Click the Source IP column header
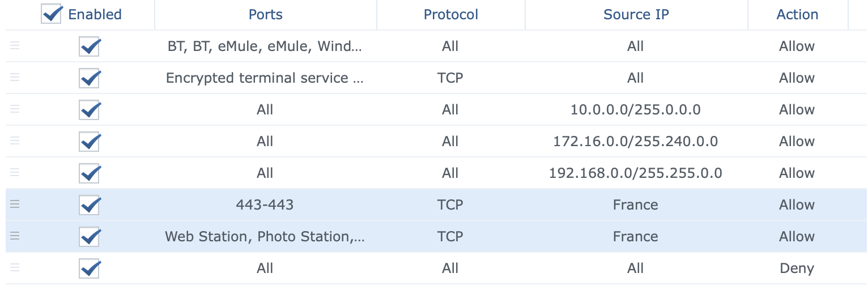 (636, 15)
